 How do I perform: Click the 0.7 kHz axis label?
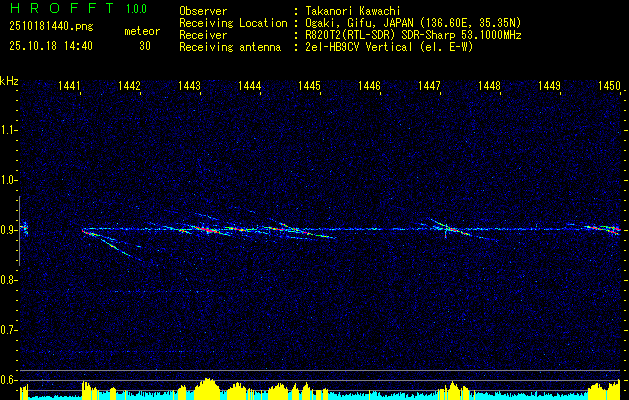(x=8, y=330)
